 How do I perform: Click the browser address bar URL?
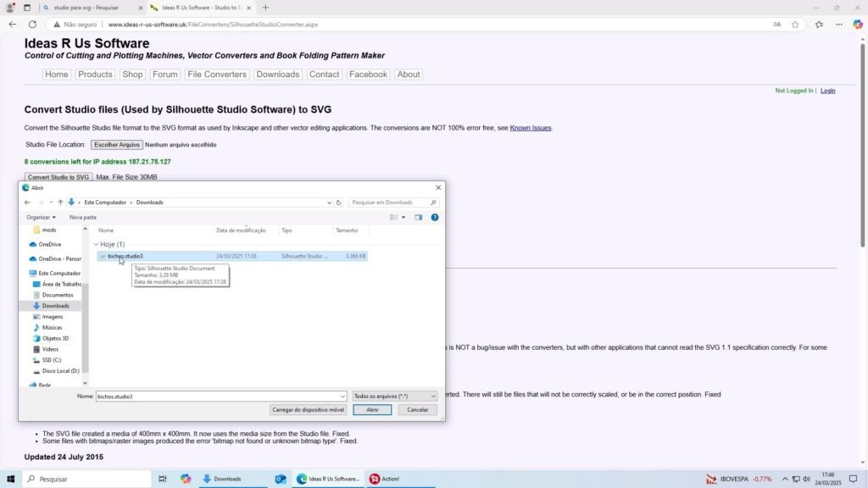213,25
